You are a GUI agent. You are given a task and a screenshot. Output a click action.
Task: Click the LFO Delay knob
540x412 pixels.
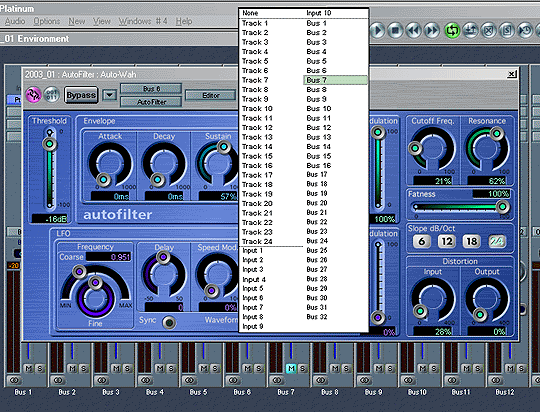coord(164,274)
